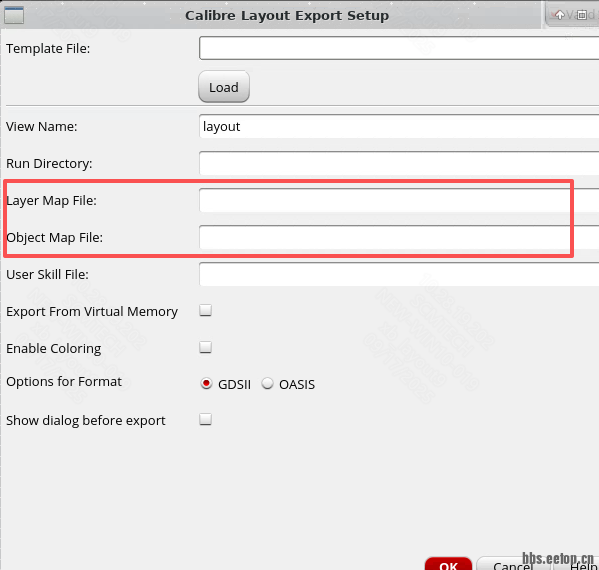Click the "Run Directory:" label
This screenshot has height=570, width=599.
49,164
